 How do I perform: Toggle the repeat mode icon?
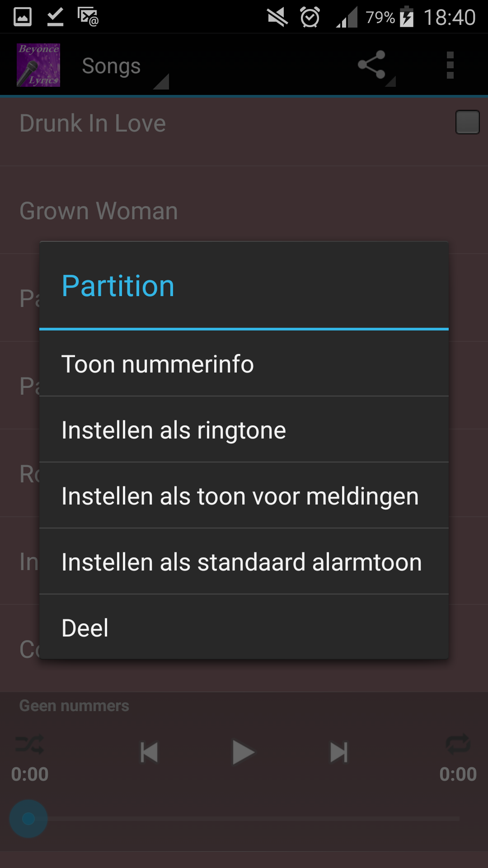click(x=458, y=744)
